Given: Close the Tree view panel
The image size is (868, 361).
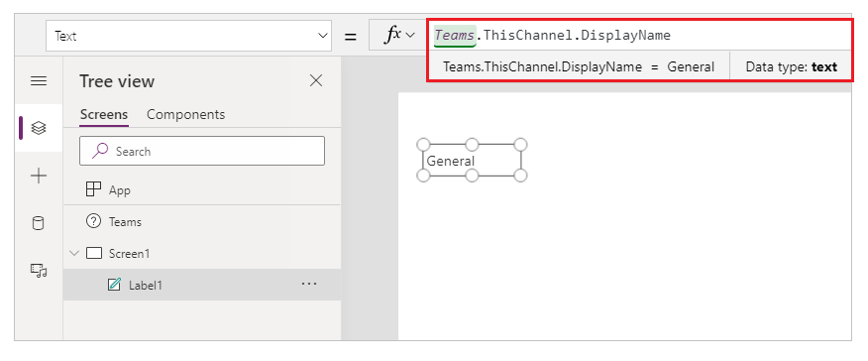Looking at the screenshot, I should pos(315,81).
